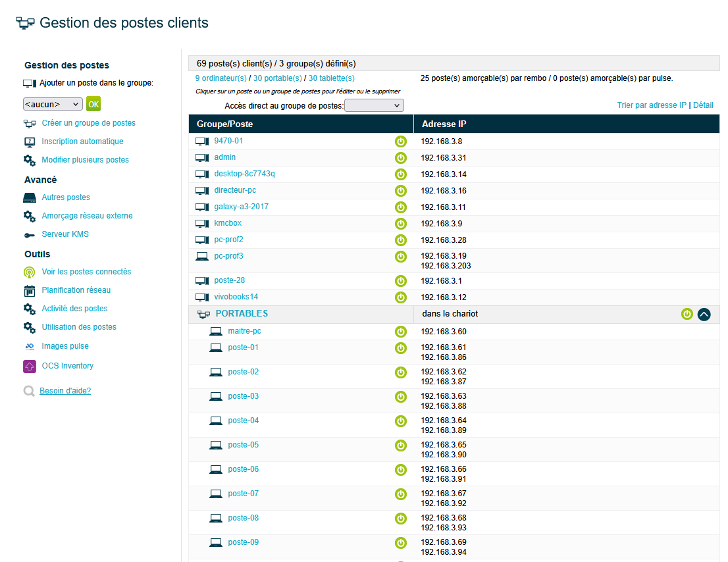
Task: Open Amorçage réseau externe
Action: point(88,216)
